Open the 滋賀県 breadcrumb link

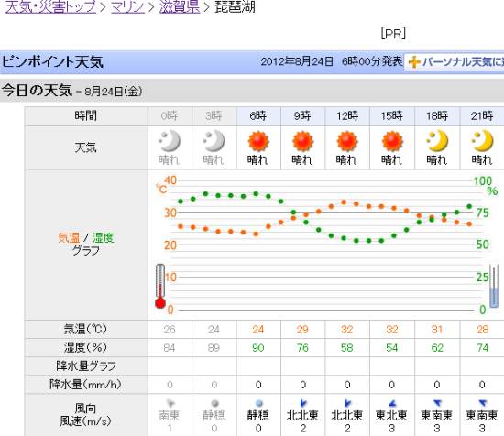point(180,6)
